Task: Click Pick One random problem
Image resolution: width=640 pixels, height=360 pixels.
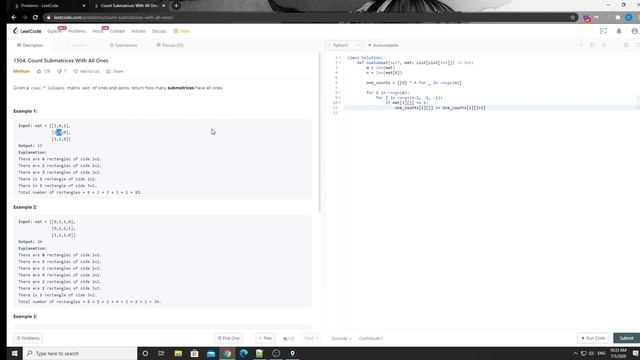Action: coord(229,338)
